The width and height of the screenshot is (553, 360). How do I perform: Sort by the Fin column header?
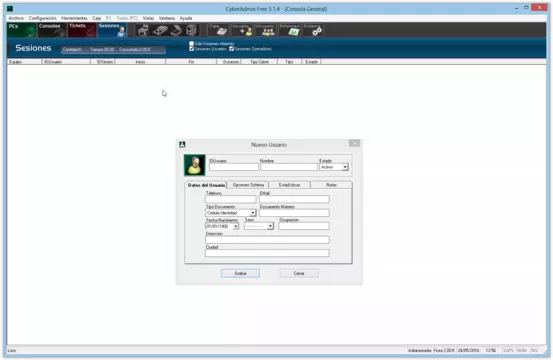click(191, 62)
